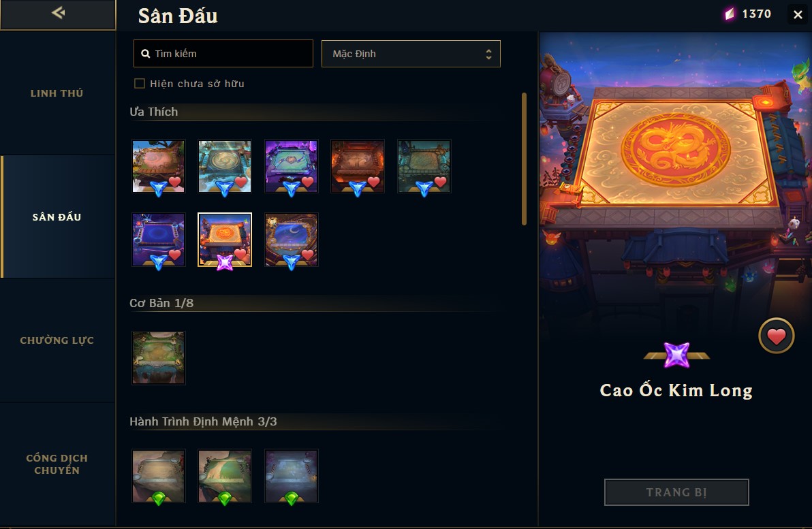Click the dropdown arrows beside Mặc Định
This screenshot has height=529, width=812.
click(x=488, y=54)
